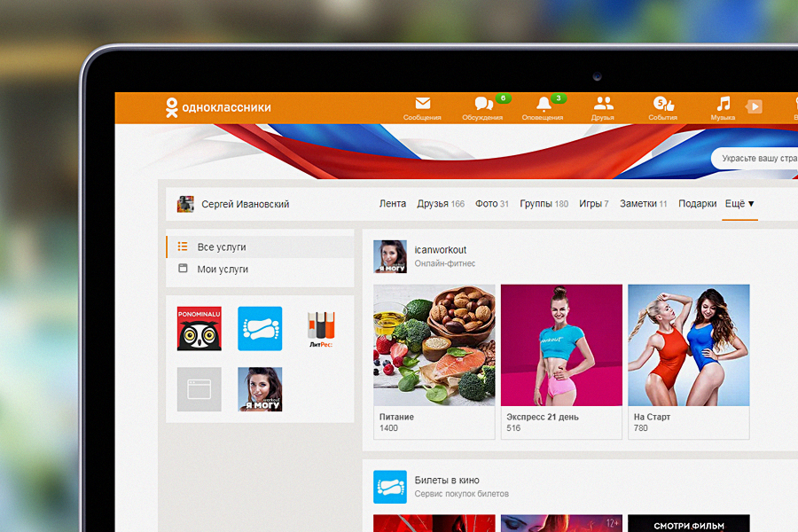Open the gray placeholder window app icon
The height and width of the screenshot is (532, 798).
[x=199, y=389]
